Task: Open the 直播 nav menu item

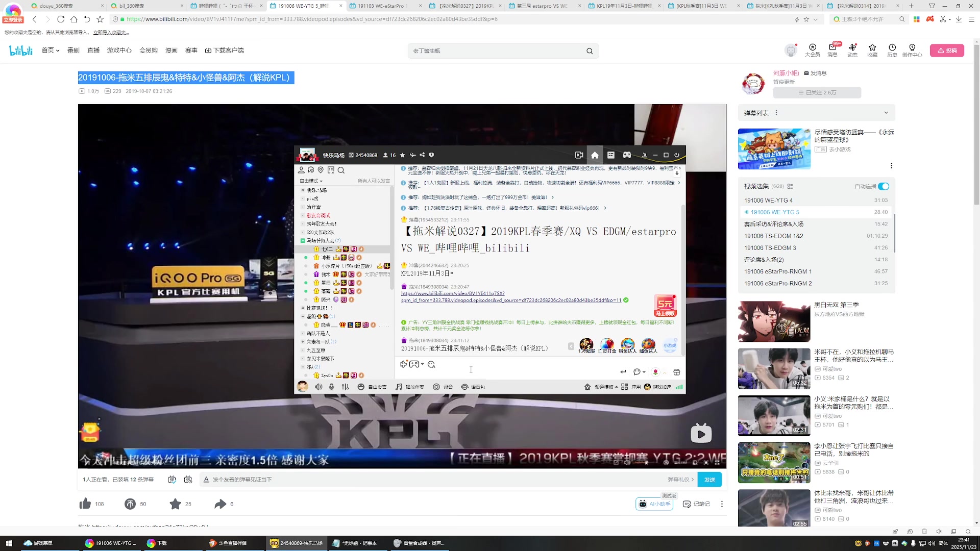Action: click(x=93, y=51)
